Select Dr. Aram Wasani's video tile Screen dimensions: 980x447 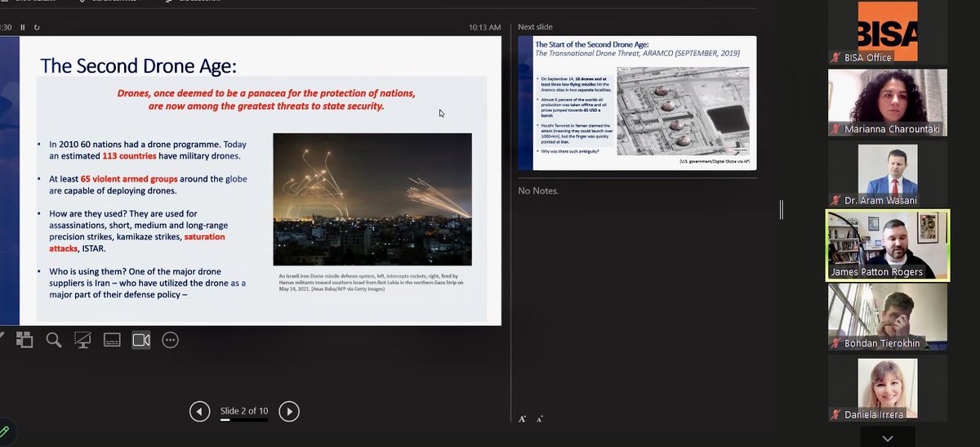887,172
